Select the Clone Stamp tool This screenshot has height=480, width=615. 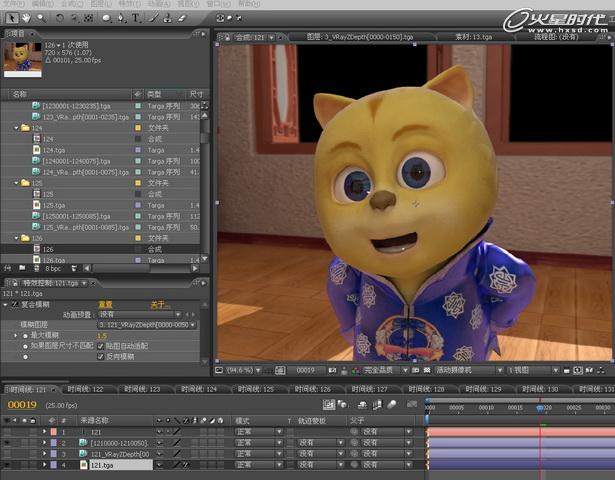[167, 18]
